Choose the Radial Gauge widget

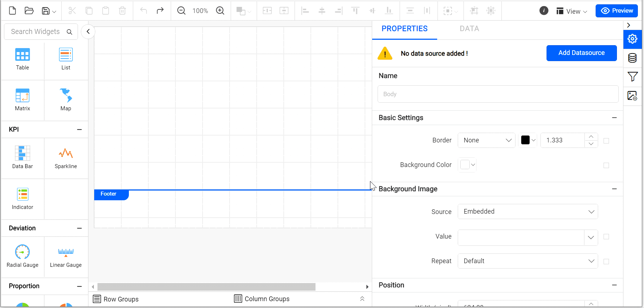tap(22, 257)
